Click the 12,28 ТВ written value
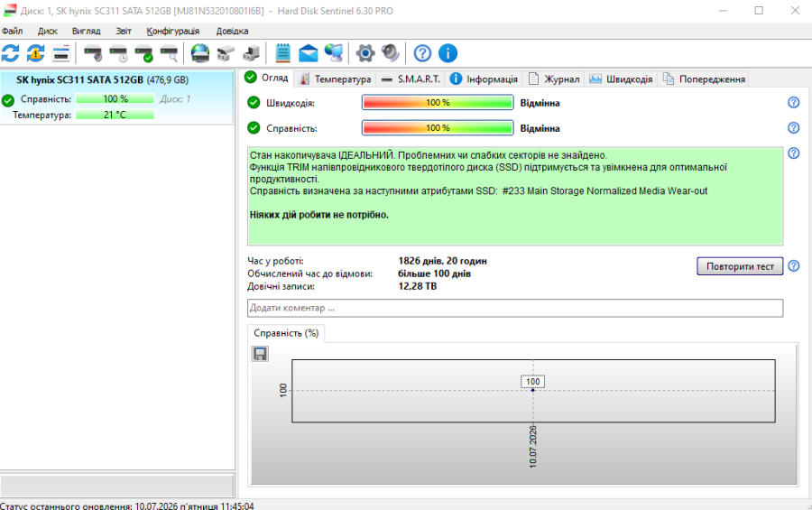812x510 pixels. 417,286
